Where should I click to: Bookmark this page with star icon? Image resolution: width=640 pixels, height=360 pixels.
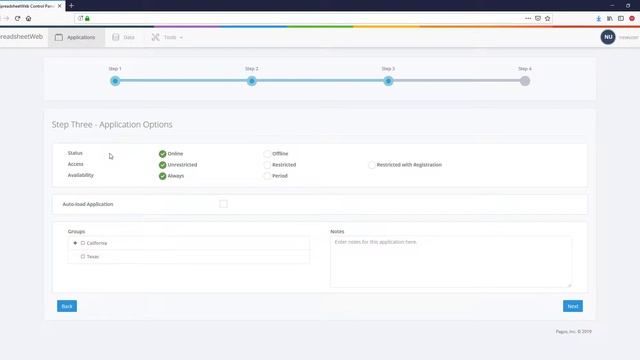point(547,18)
